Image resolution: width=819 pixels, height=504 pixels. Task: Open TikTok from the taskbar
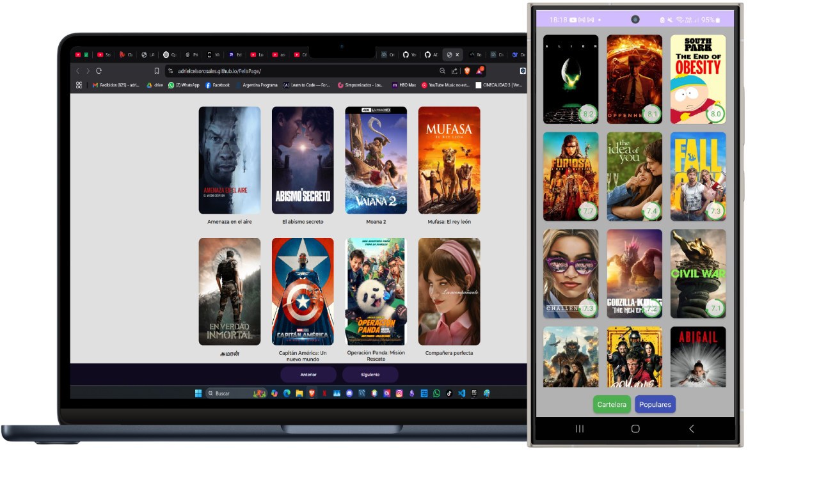449,393
